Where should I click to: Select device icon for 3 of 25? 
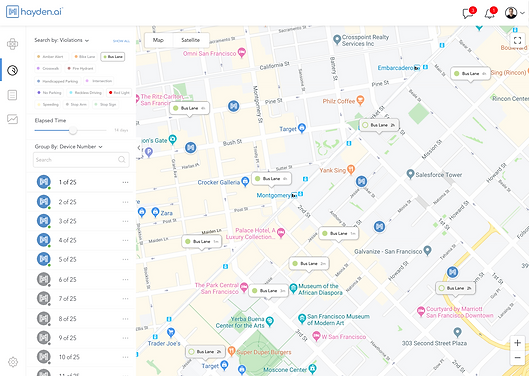pyautogui.click(x=44, y=221)
